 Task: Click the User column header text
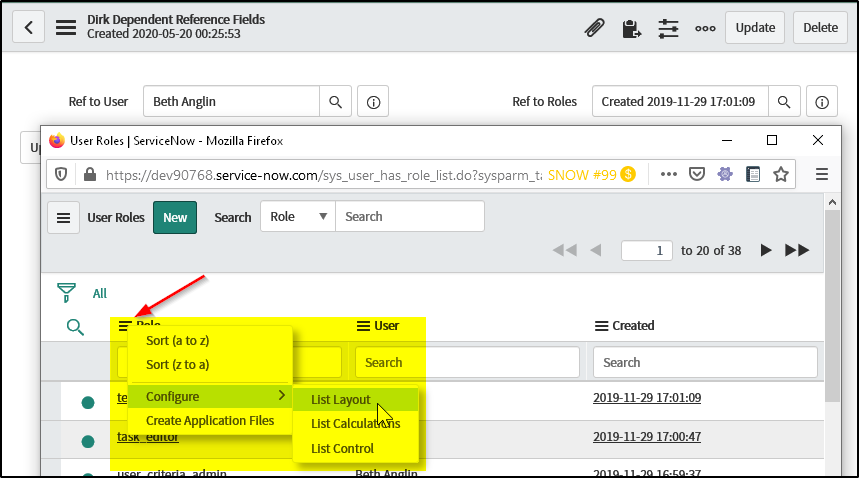point(386,326)
